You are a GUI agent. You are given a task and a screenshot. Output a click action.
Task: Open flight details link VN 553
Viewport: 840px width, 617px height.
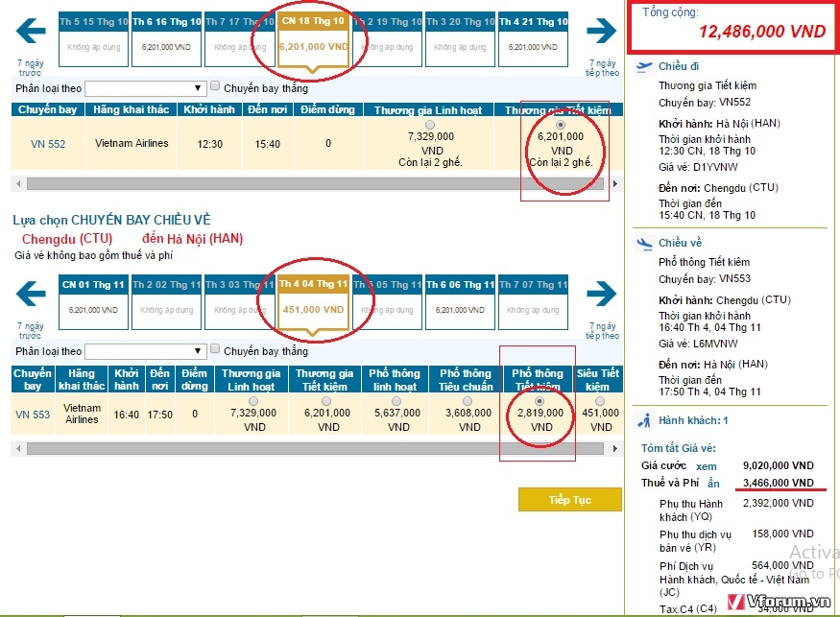tap(33, 415)
